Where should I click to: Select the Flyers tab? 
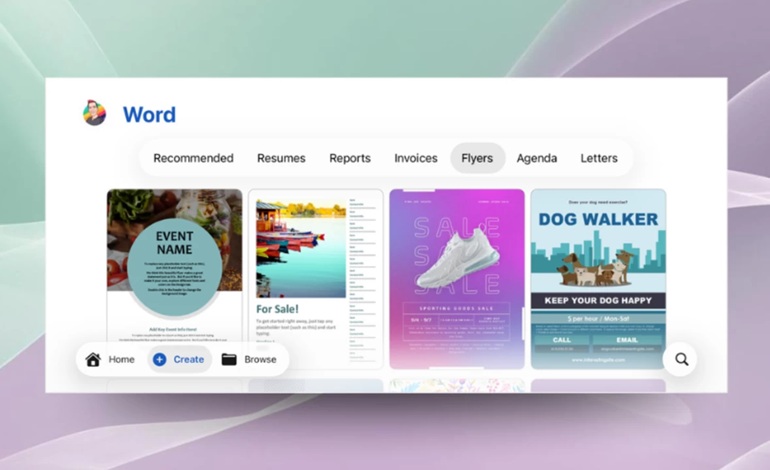pos(477,158)
